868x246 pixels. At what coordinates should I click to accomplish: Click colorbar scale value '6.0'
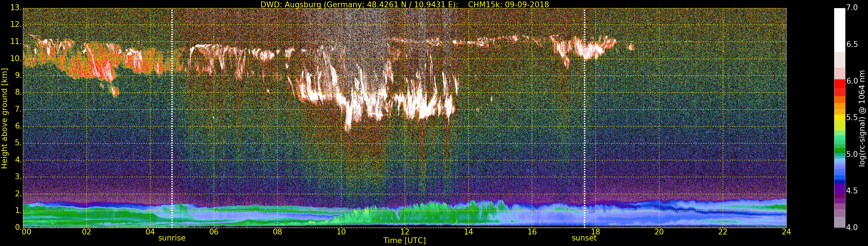pyautogui.click(x=852, y=81)
